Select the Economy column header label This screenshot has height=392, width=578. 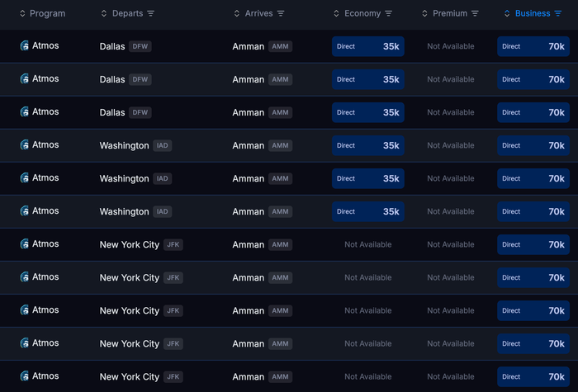point(362,14)
